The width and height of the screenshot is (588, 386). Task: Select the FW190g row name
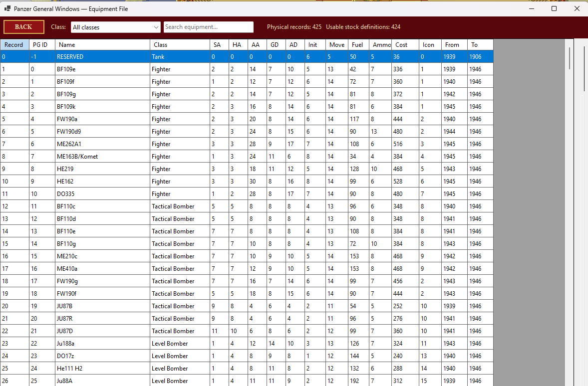(x=102, y=281)
